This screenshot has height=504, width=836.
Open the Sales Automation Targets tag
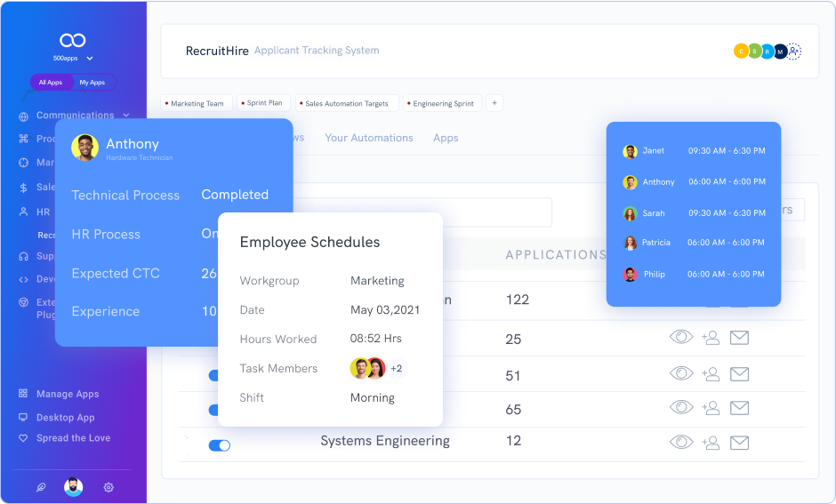[347, 103]
